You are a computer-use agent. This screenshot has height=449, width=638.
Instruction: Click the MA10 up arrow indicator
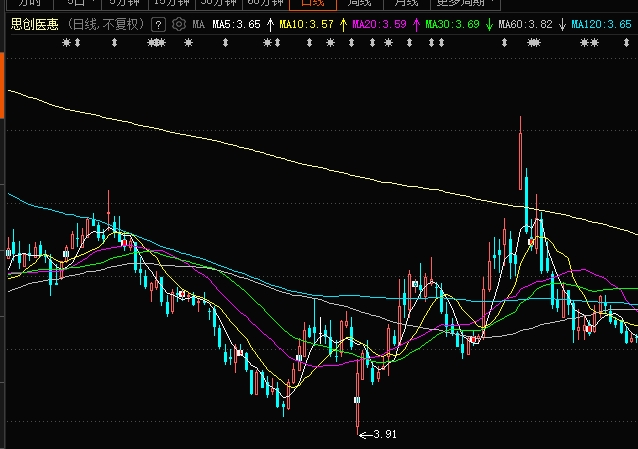click(x=345, y=23)
